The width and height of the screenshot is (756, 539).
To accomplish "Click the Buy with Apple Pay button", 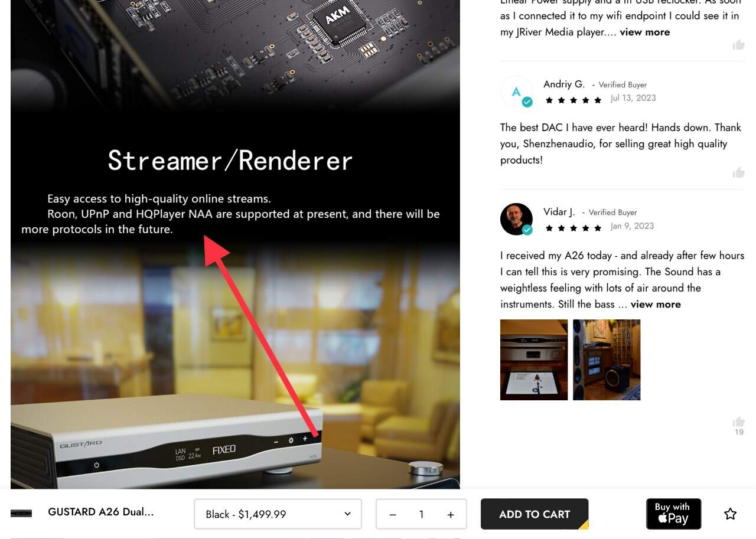I will coord(673,514).
